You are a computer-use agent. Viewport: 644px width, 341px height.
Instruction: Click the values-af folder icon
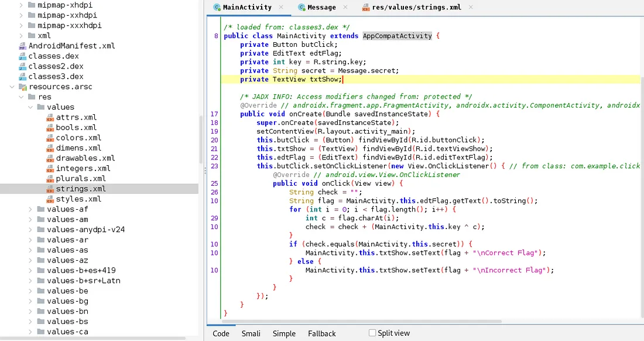click(x=40, y=210)
